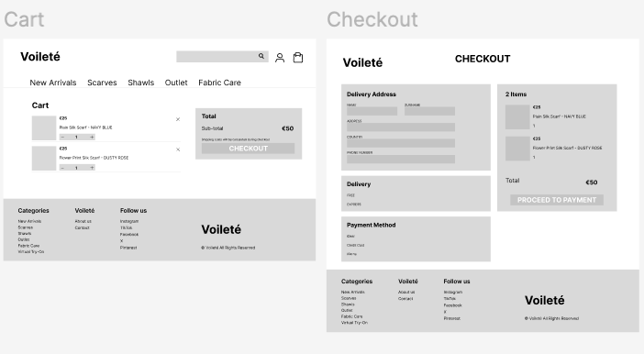
Task: Click the PHONE NUMBER input field
Action: tap(401, 159)
